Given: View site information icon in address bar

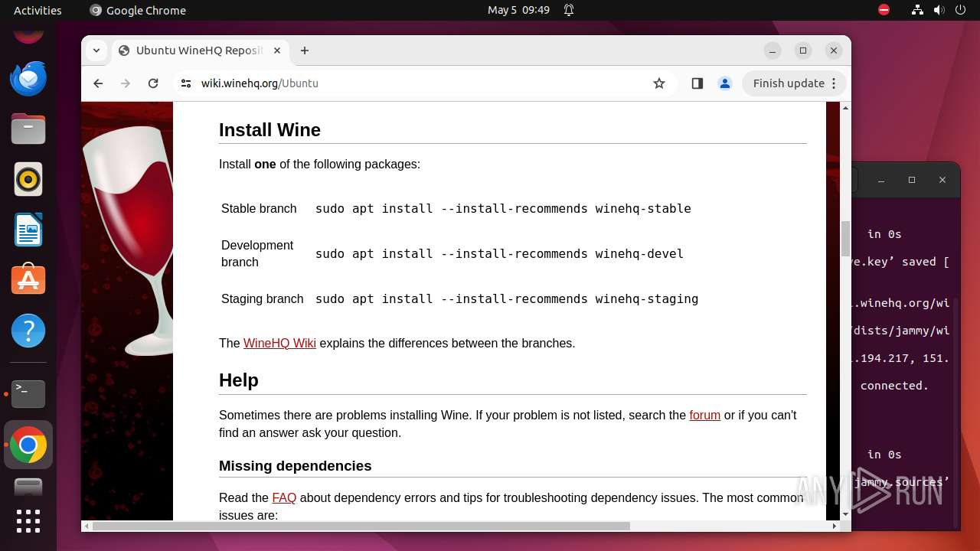Looking at the screenshot, I should (x=186, y=83).
